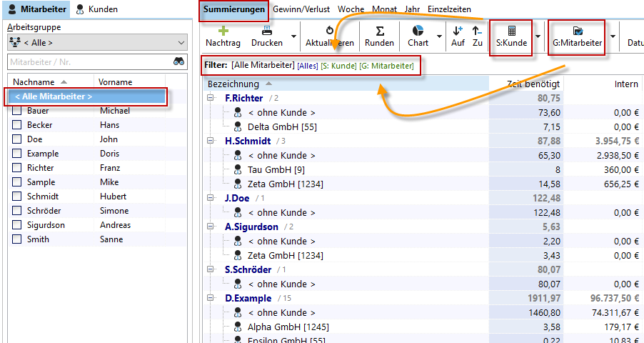This screenshot has width=644, height=343.
Task: Click the Nachtrag plus icon
Action: click(x=223, y=31)
